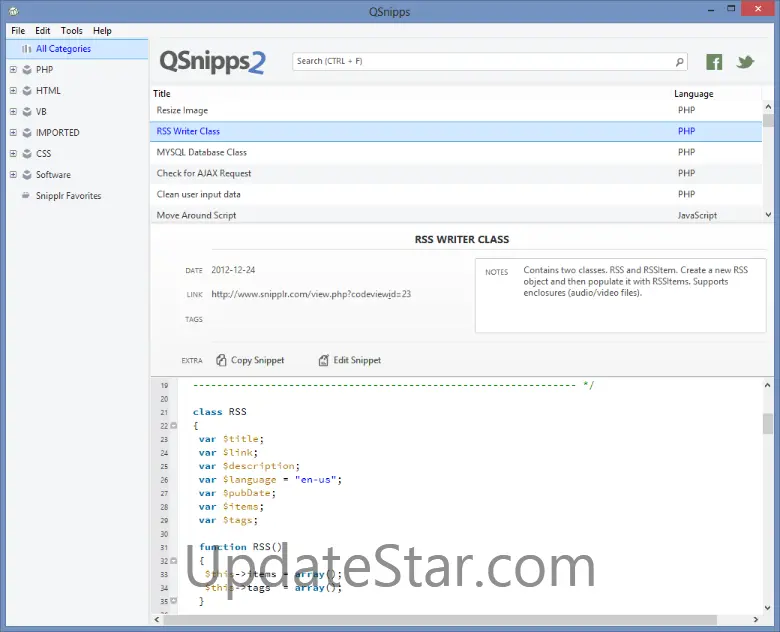Select the Clean user input data snippet

[x=456, y=194]
